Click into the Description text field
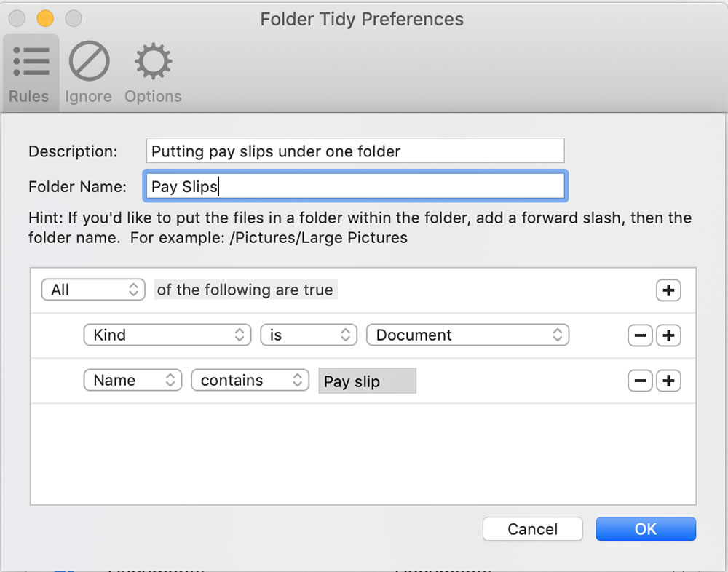This screenshot has width=728, height=572. click(x=355, y=151)
